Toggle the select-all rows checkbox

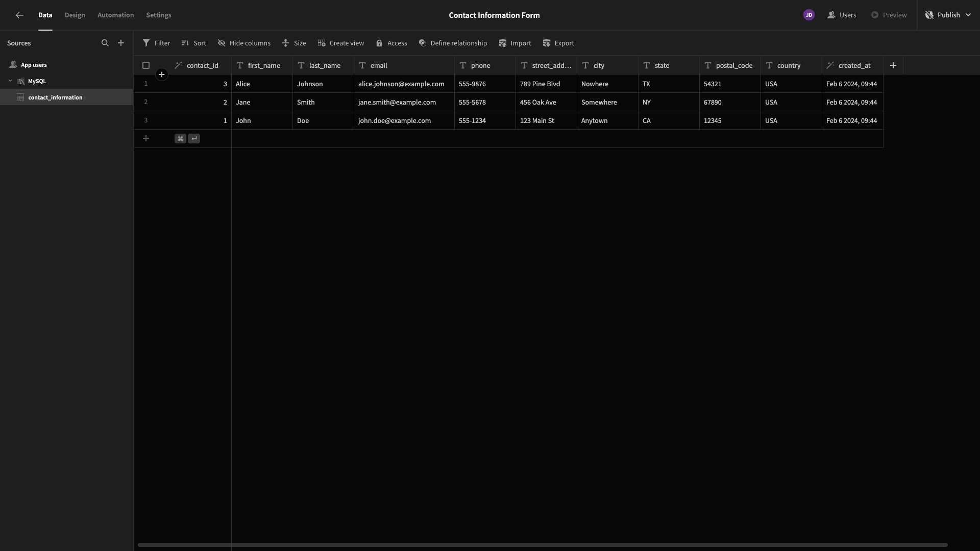point(146,65)
